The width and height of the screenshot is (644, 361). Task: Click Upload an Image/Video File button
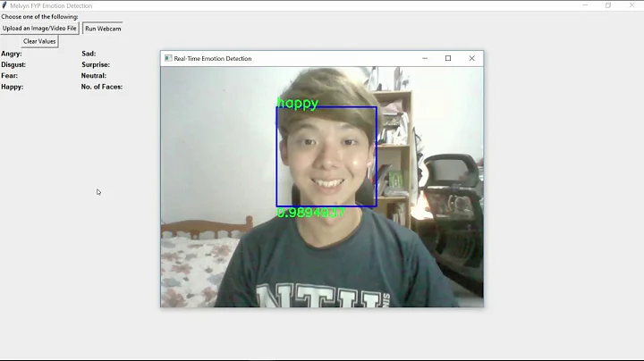pos(39,29)
